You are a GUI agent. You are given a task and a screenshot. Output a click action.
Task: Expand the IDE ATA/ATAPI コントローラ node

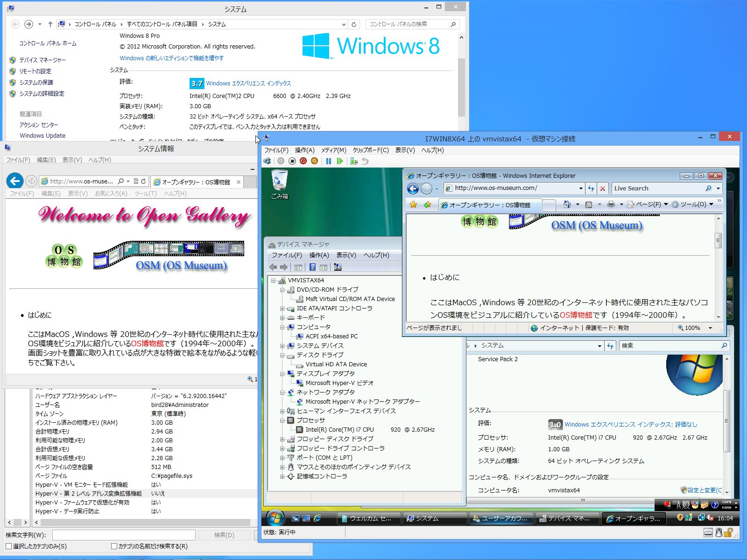click(x=282, y=308)
